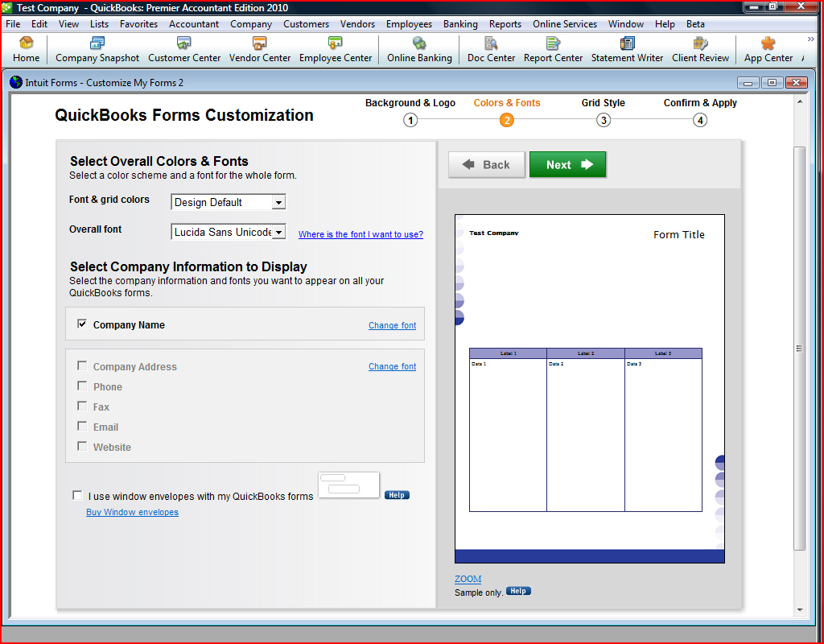824x644 pixels.
Task: Open 'Where is the font I want to use?' link
Action: coord(360,234)
